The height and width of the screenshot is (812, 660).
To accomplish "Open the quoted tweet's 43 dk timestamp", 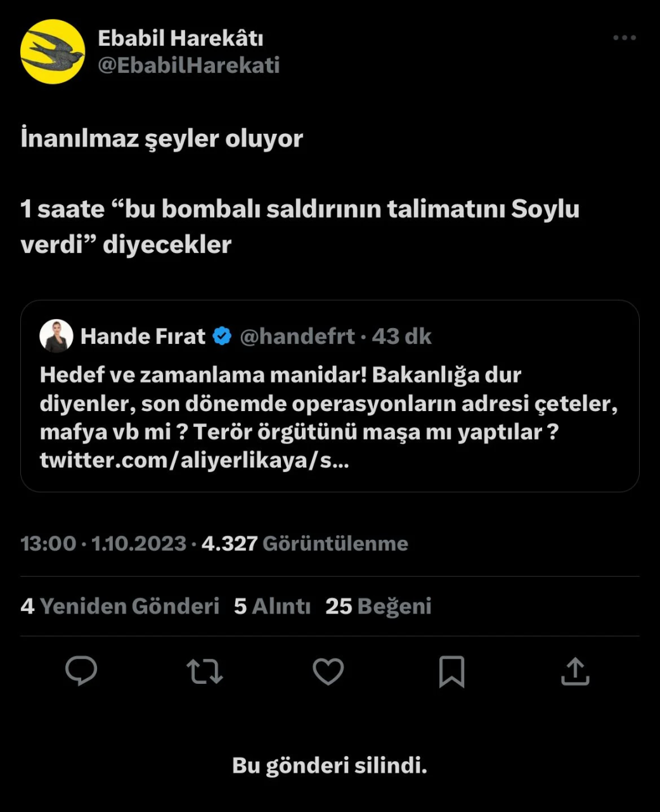I will [401, 336].
